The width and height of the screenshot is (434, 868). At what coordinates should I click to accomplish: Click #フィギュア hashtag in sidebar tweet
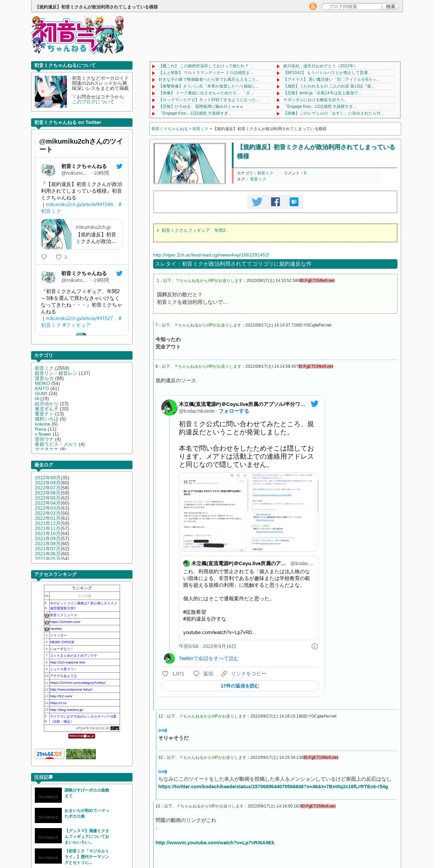coord(76,325)
